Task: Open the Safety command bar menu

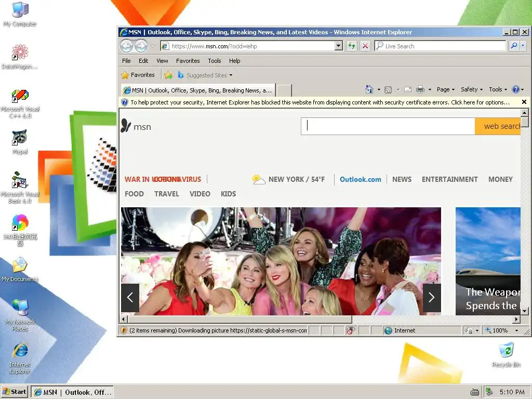Action: coord(472,89)
